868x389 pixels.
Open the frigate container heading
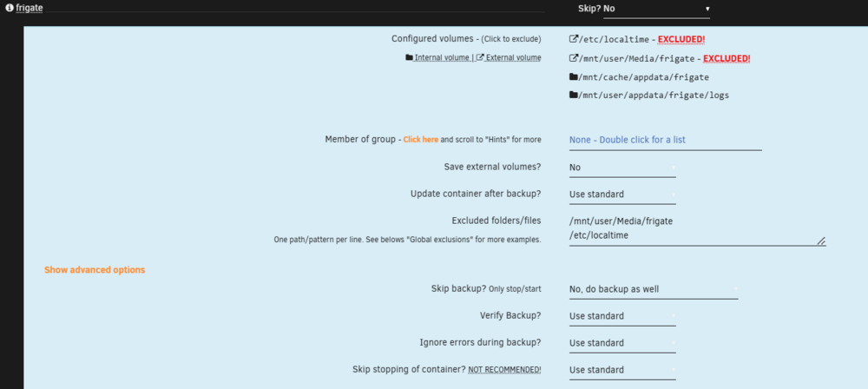(x=30, y=9)
